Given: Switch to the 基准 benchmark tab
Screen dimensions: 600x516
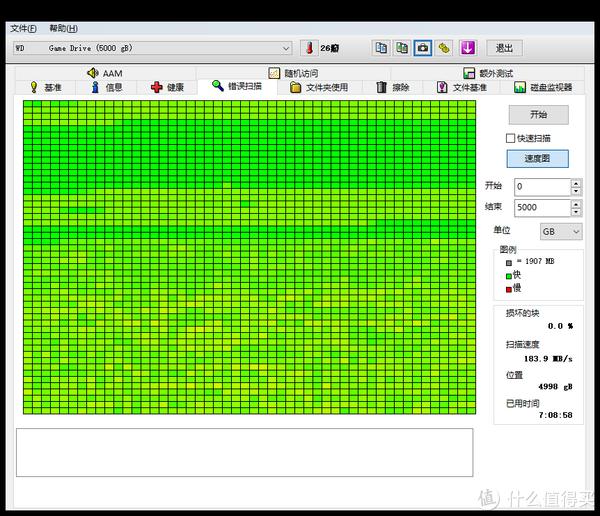Looking at the screenshot, I should click(45, 87).
